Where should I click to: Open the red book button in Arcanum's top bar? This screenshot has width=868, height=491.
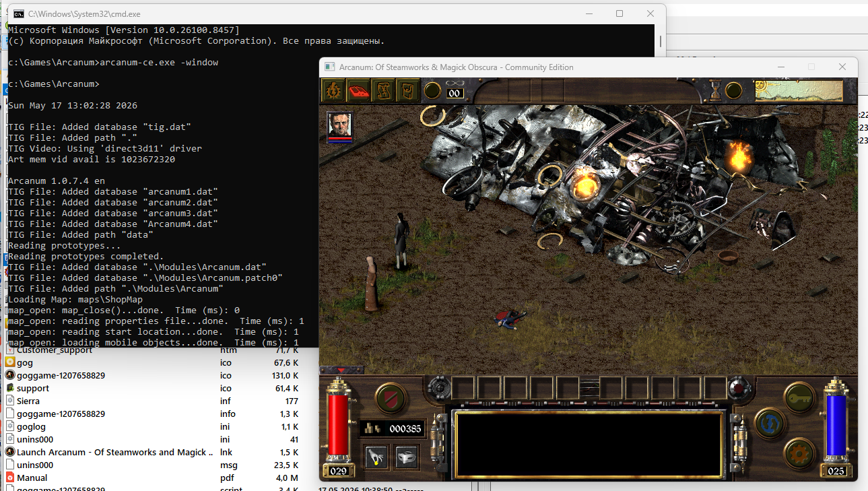(358, 90)
